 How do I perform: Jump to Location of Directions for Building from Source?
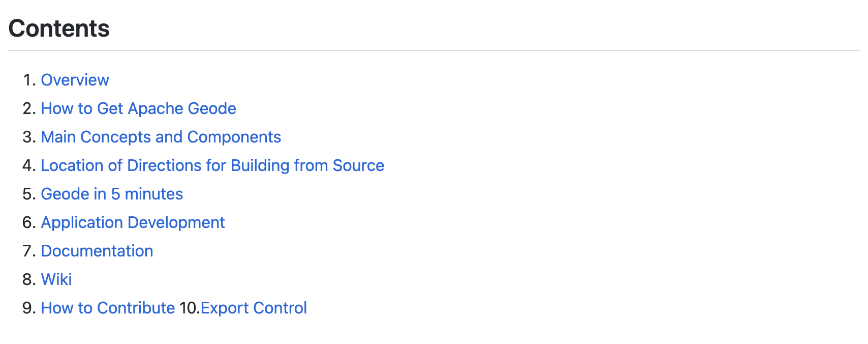(212, 165)
